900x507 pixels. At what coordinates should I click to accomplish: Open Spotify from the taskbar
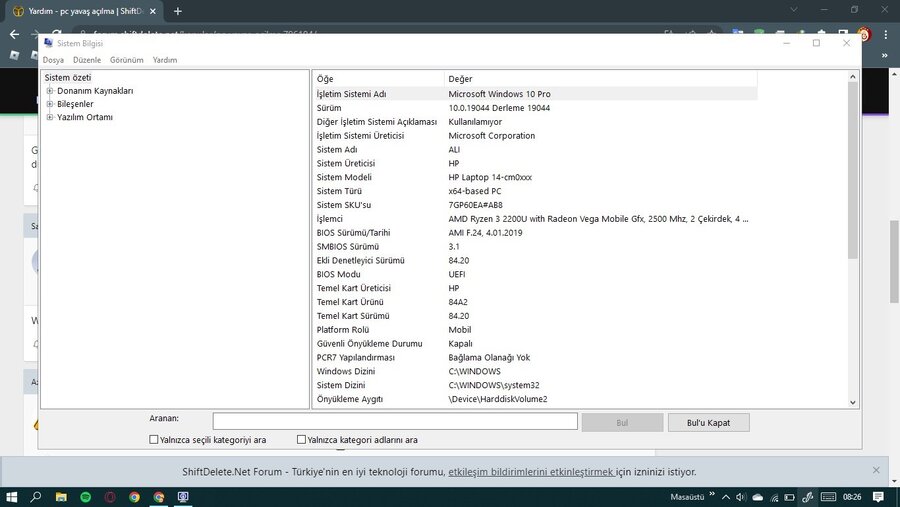(x=86, y=497)
